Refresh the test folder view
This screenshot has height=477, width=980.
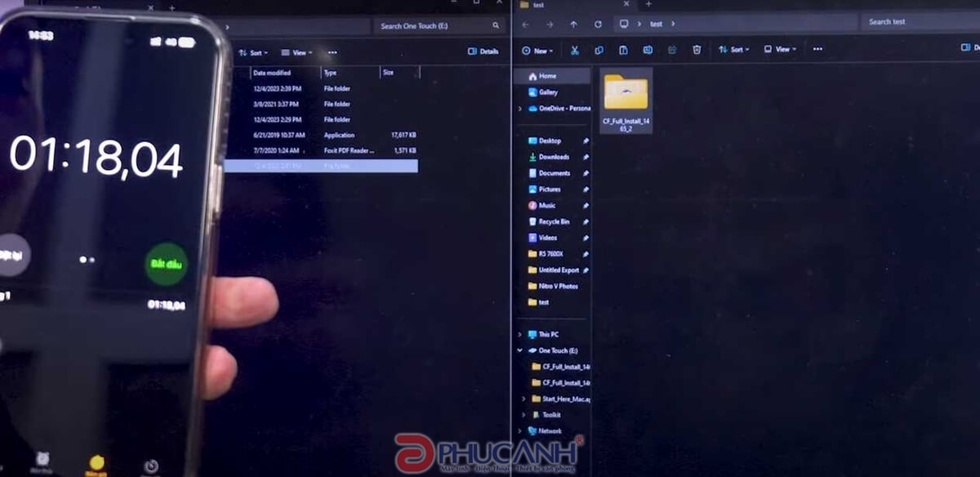coord(598,24)
